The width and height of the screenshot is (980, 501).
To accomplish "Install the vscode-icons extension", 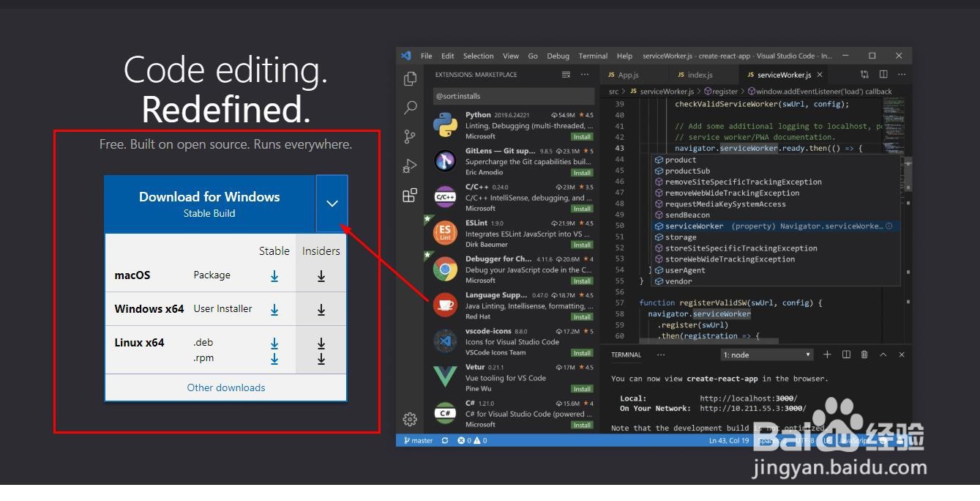I will (x=582, y=353).
